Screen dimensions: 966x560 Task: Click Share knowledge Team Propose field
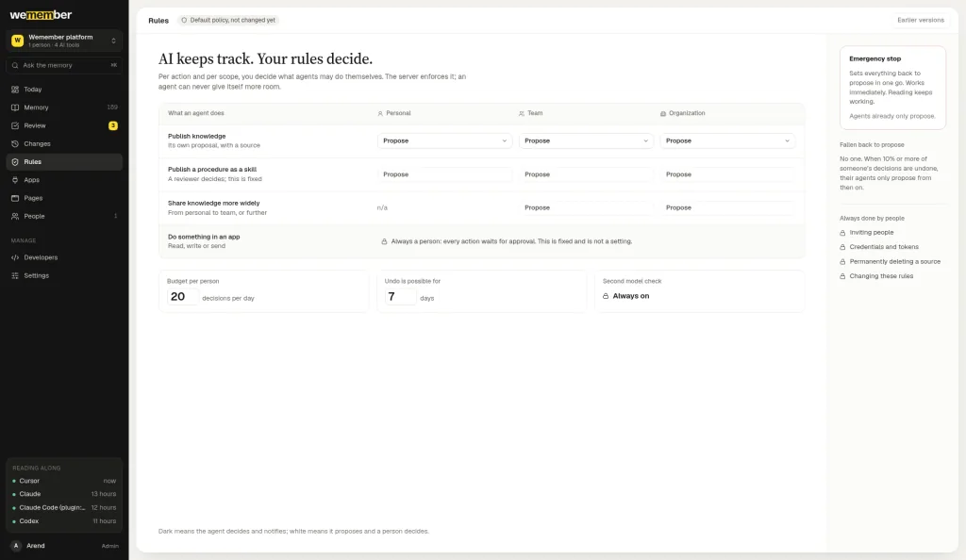[585, 207]
